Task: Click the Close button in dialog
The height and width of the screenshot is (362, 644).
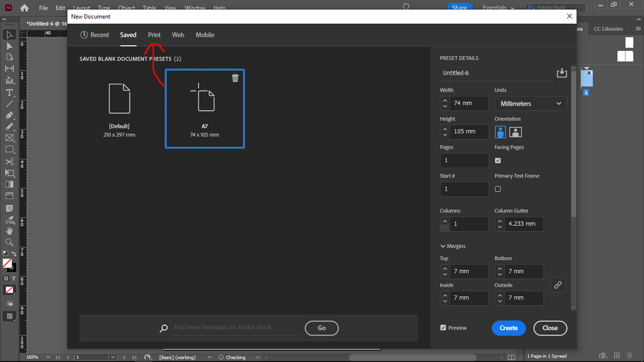Action: click(550, 328)
